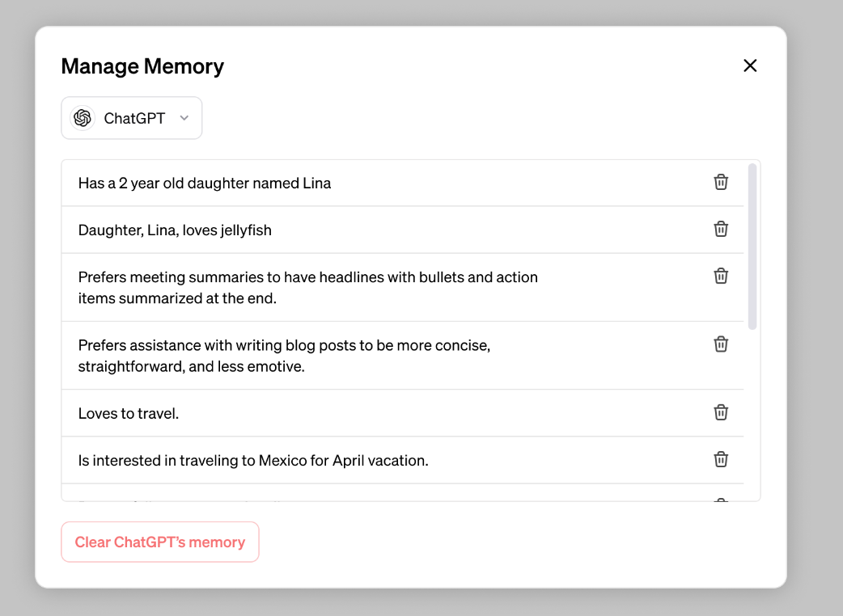This screenshot has width=843, height=616.
Task: Click 'Clear ChatGPT's memory' button
Action: (160, 542)
